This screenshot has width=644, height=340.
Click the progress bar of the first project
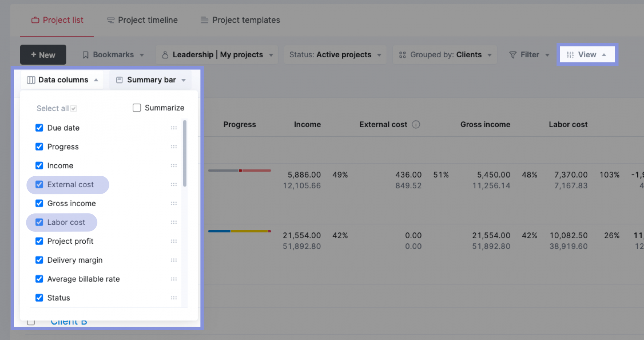pyautogui.click(x=240, y=170)
